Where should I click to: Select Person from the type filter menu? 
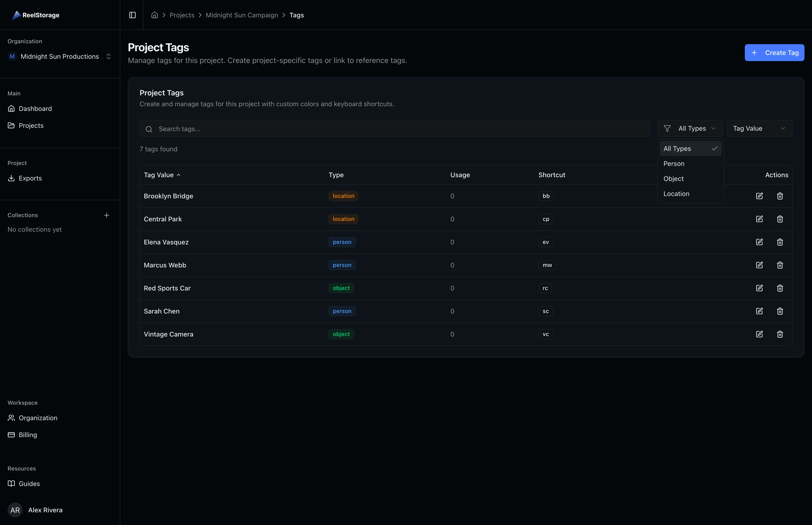click(x=674, y=164)
